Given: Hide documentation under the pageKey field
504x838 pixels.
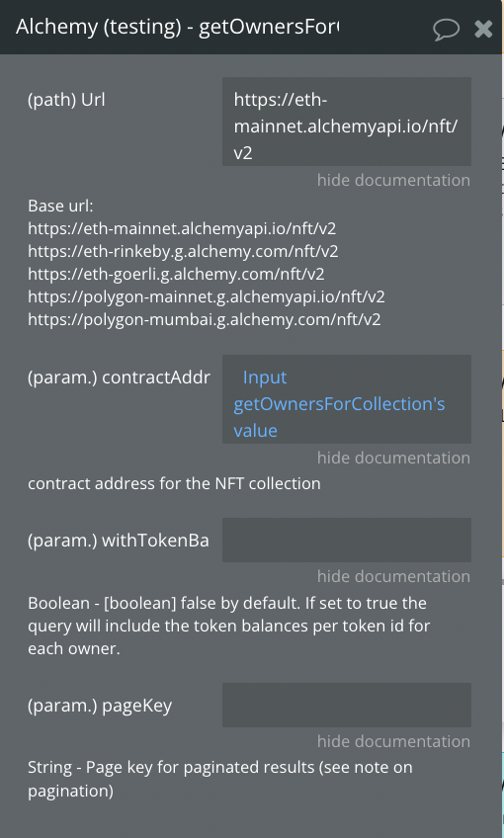Looking at the screenshot, I should click(393, 741).
